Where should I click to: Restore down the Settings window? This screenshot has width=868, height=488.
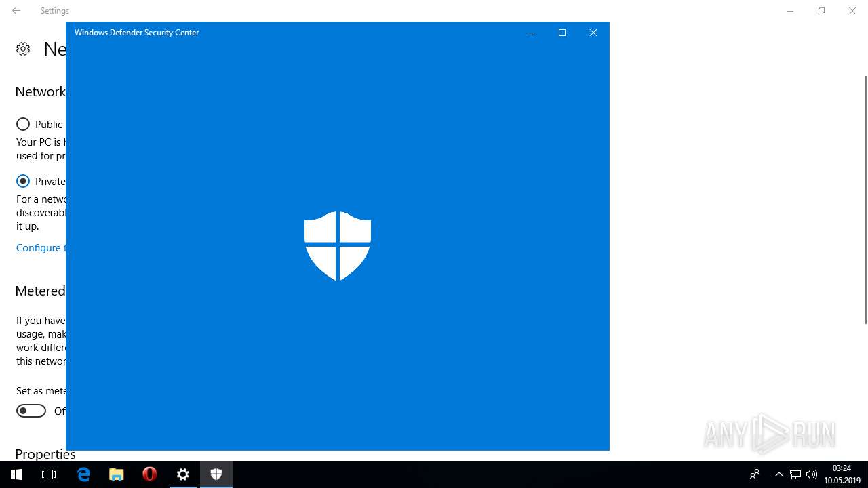(821, 11)
